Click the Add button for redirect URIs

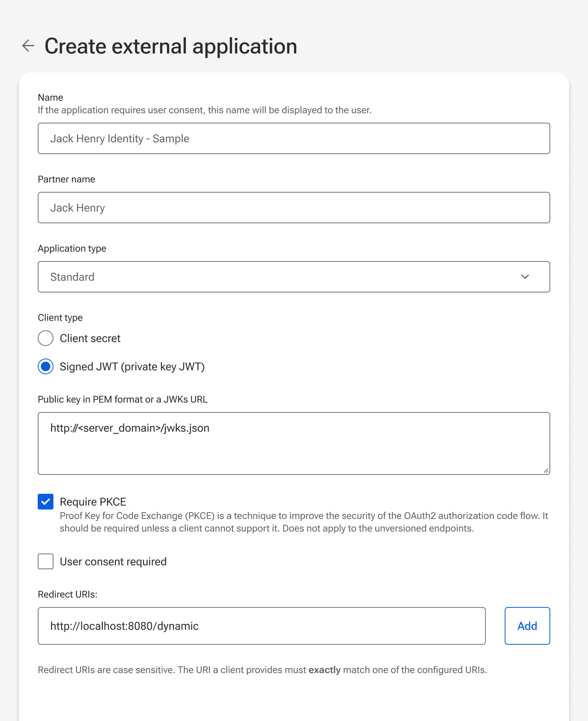tap(527, 626)
